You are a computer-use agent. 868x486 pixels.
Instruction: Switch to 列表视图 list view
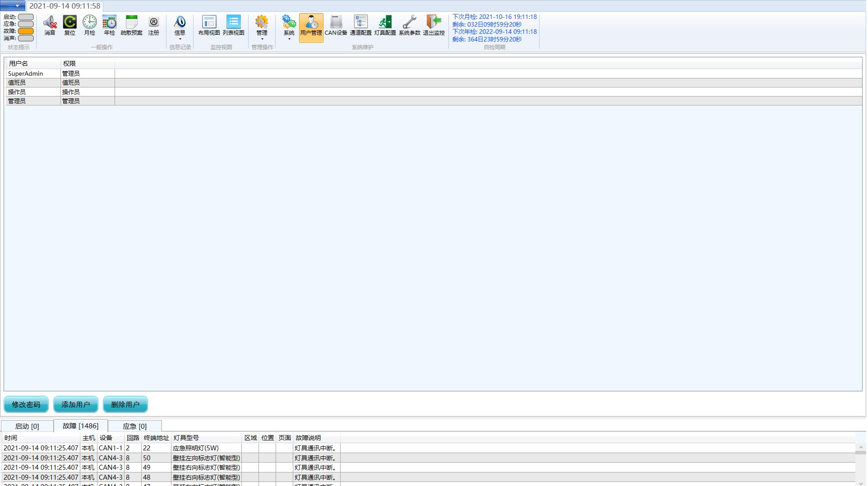(x=233, y=25)
